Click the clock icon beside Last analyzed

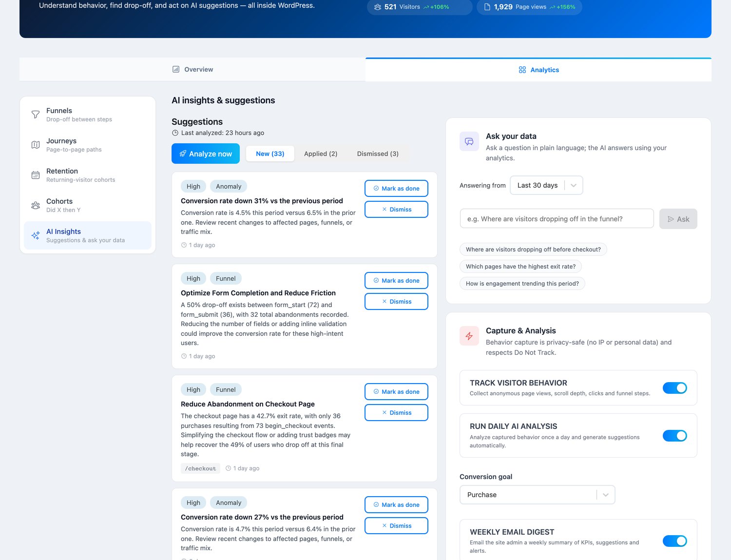click(175, 133)
